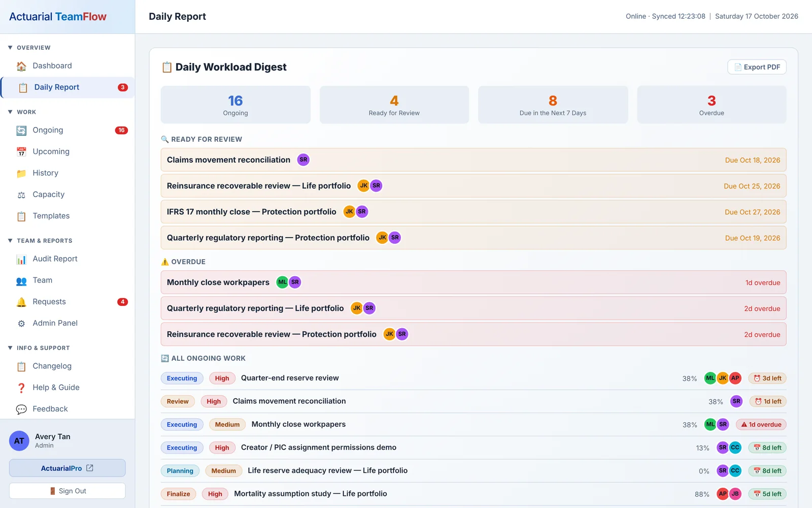
Task: Click the Templates clipboard icon
Action: (21, 216)
